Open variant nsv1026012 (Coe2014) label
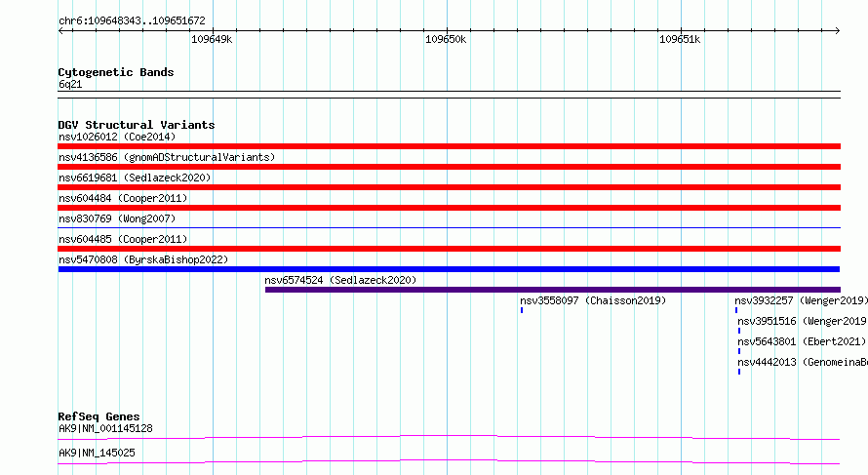Screen dimensions: 868x475 pos(117,137)
